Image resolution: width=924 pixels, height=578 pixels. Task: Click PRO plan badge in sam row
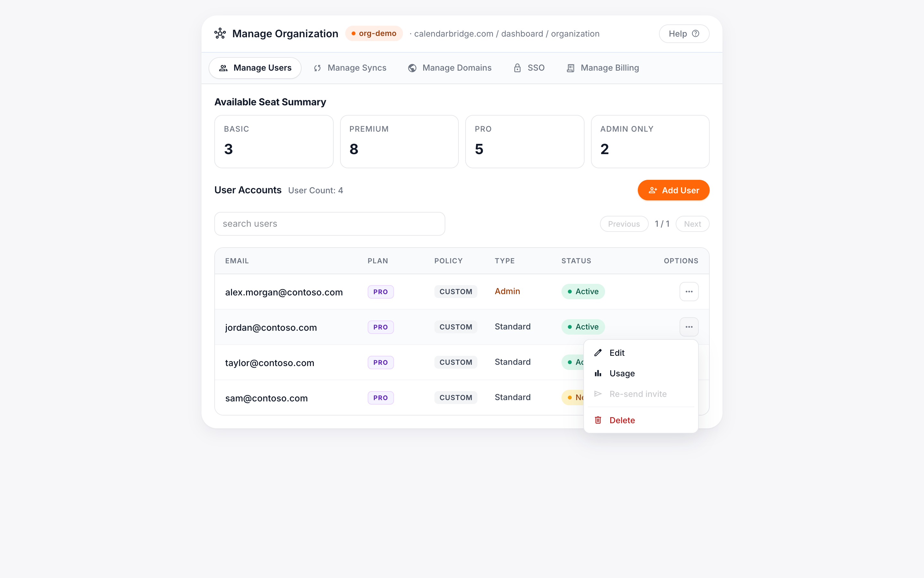pos(380,398)
